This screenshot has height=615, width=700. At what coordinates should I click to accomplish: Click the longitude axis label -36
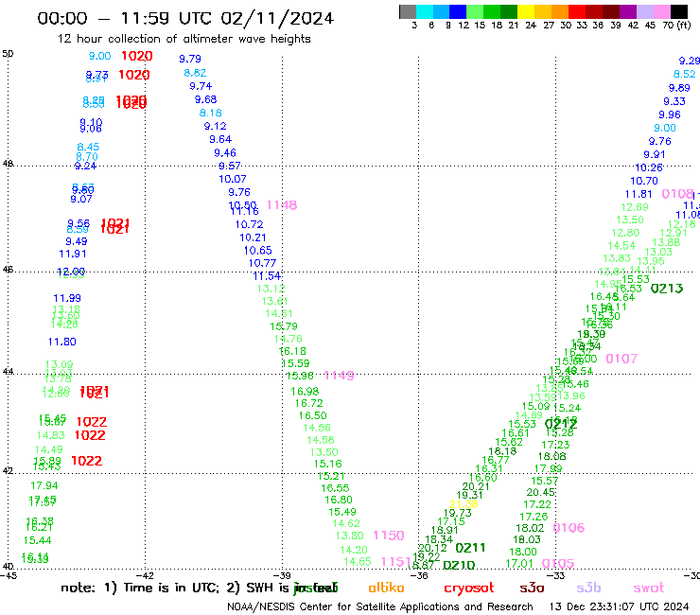coord(419,575)
